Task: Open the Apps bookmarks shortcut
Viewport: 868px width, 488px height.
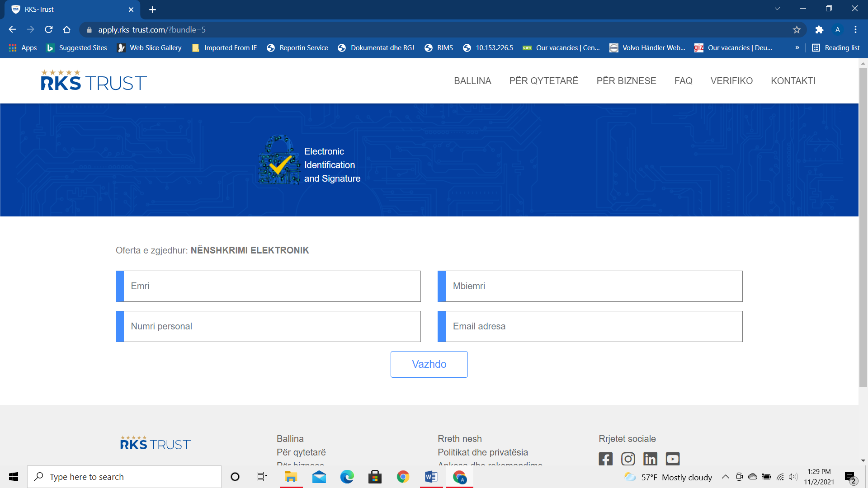Action: [x=23, y=48]
